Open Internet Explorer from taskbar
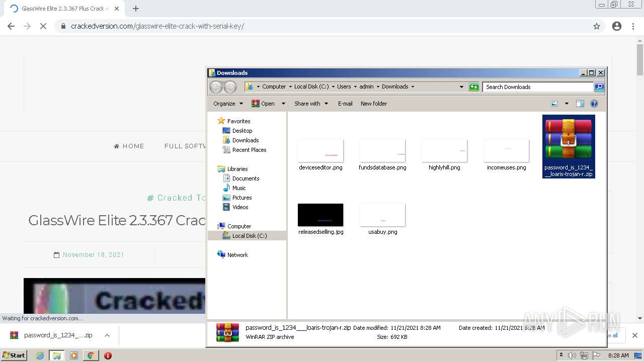This screenshot has width=644, height=362. coord(40,355)
